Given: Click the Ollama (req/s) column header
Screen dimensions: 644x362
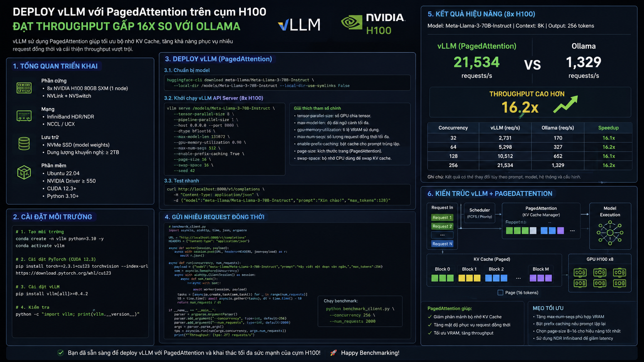Looking at the screenshot, I should coord(558,128).
